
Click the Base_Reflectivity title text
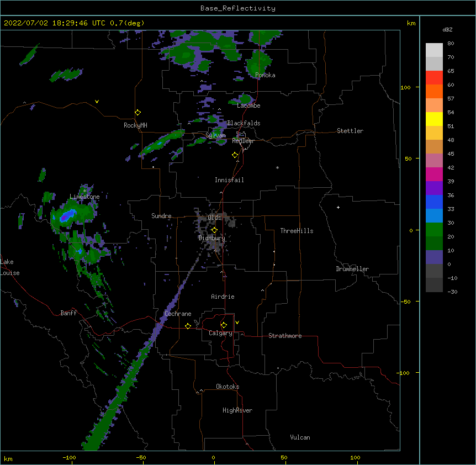[x=238, y=8]
